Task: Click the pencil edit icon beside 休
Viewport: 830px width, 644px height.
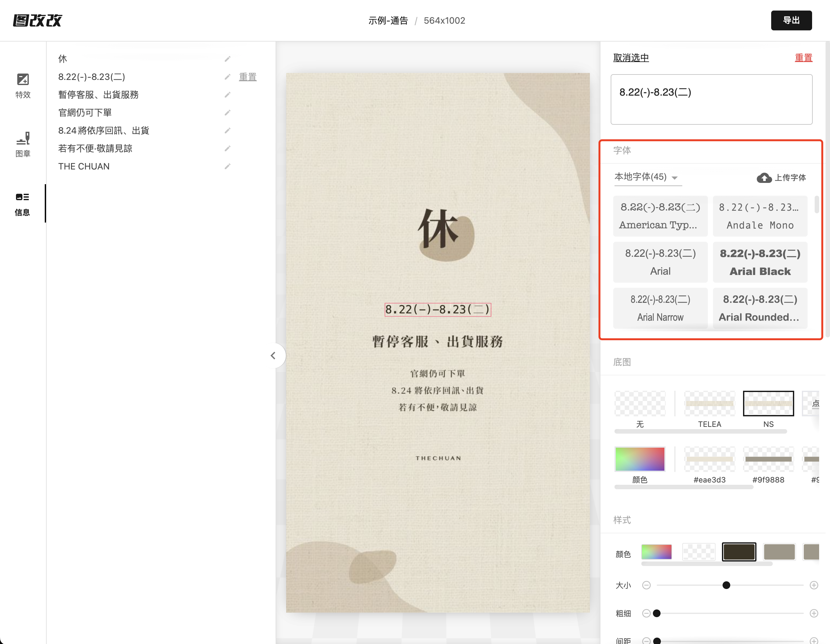Action: 227,59
